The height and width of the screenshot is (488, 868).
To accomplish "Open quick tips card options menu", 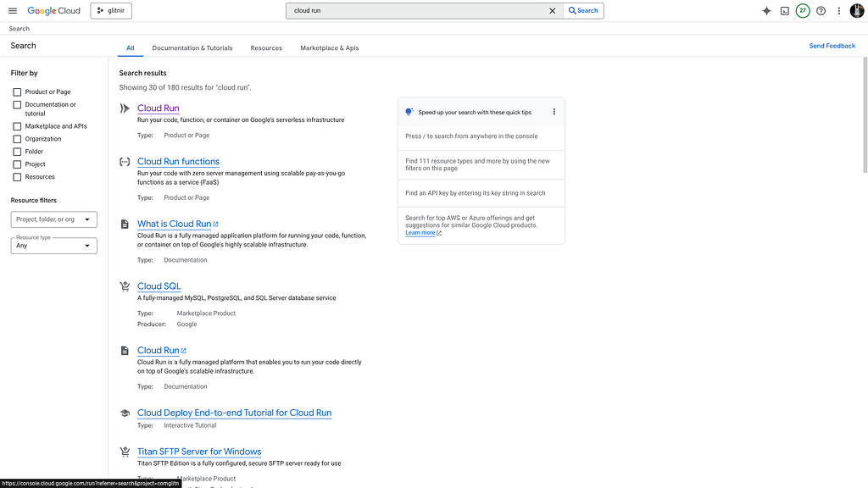I will coord(554,112).
